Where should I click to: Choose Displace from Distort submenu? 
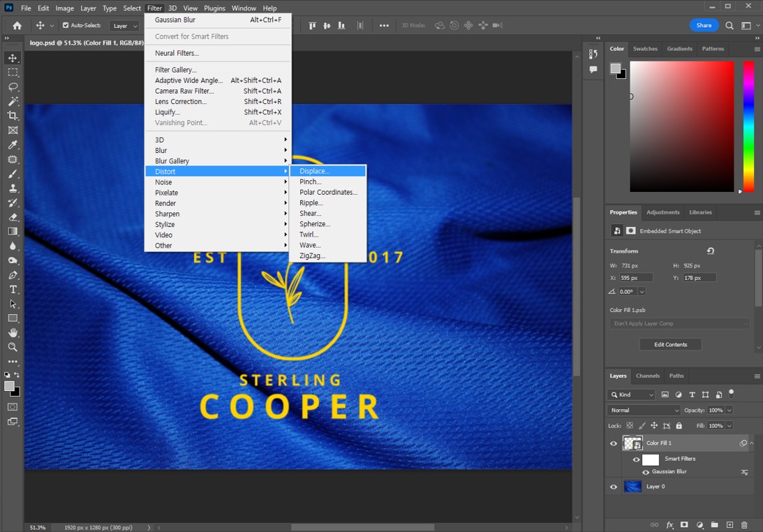click(x=327, y=171)
